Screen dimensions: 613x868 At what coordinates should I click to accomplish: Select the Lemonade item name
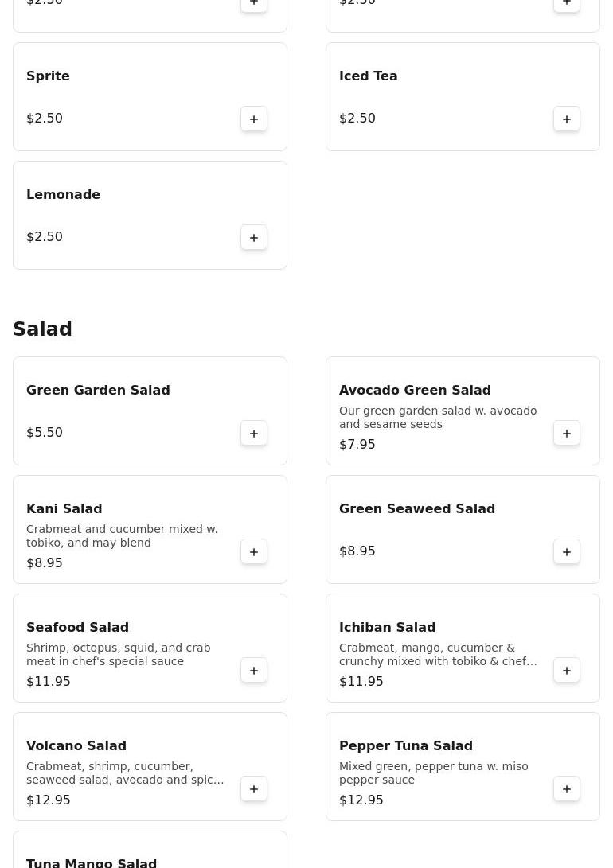(63, 194)
